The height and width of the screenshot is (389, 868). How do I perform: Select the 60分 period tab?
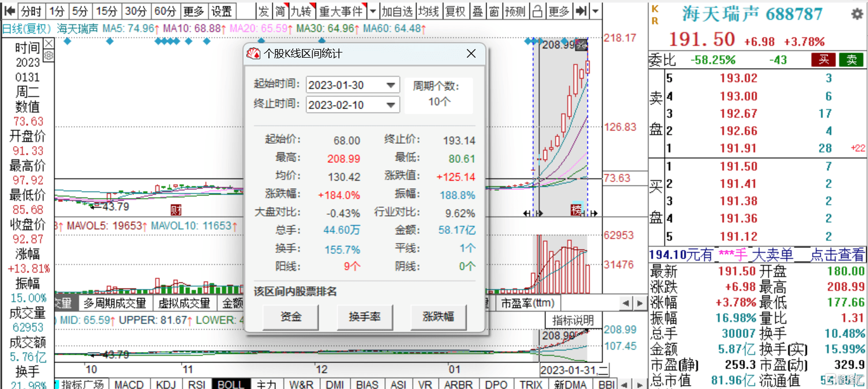[x=166, y=11]
